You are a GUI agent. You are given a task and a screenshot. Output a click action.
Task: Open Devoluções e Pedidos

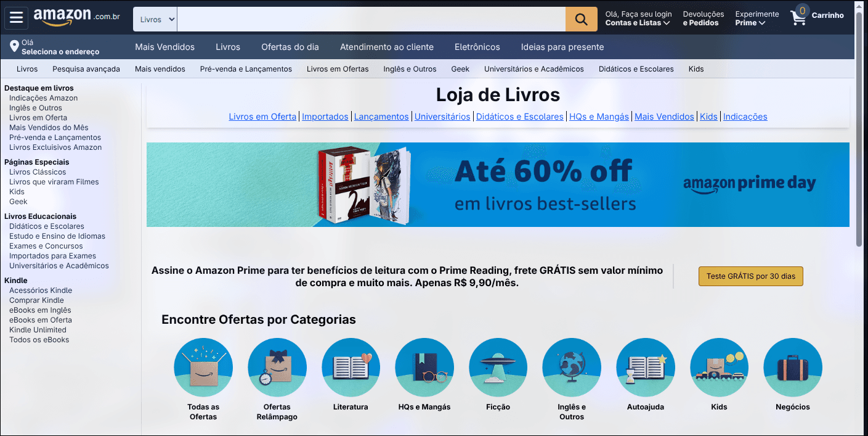pyautogui.click(x=703, y=19)
